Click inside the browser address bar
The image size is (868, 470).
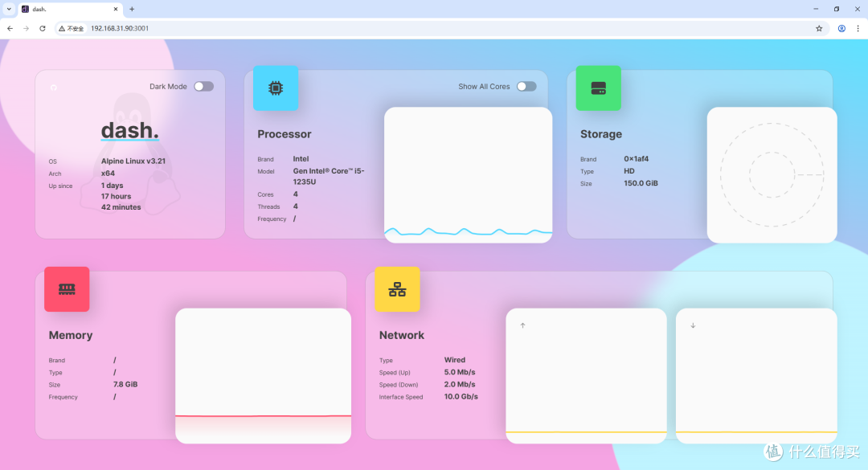pyautogui.click(x=241, y=27)
